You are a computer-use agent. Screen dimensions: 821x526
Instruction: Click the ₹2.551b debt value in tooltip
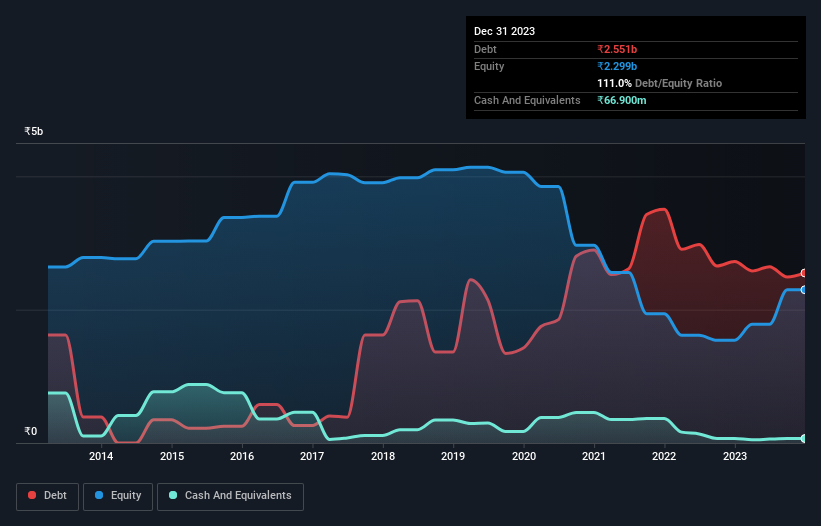pos(617,49)
